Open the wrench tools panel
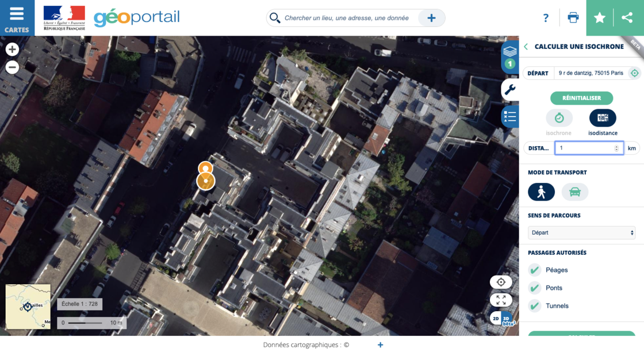This screenshot has width=644, height=352. pyautogui.click(x=509, y=89)
